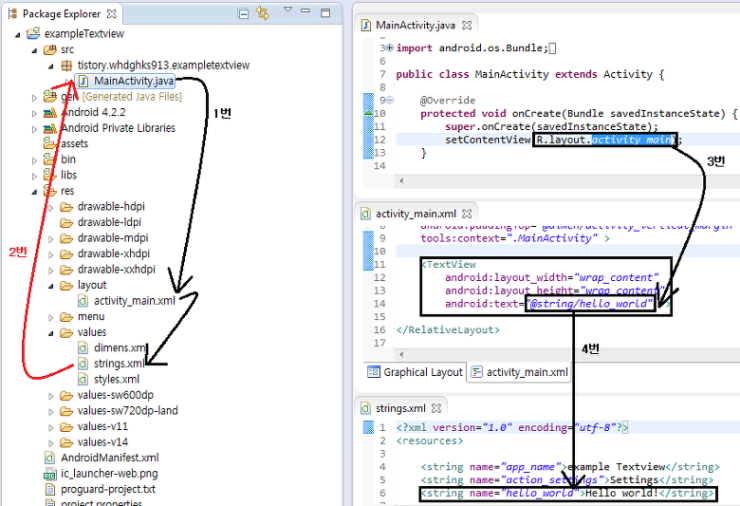Switch to MainActivity.java editor tab

(415, 25)
